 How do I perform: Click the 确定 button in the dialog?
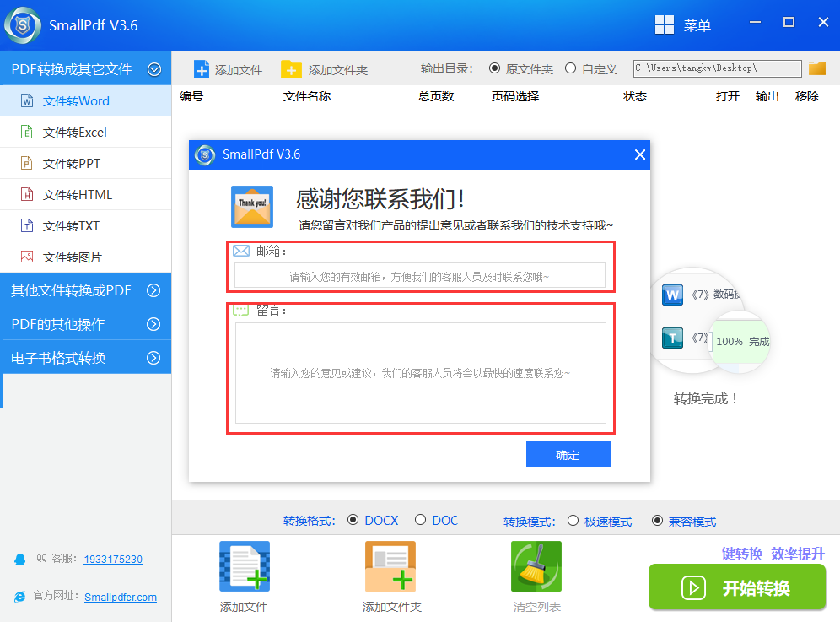[x=568, y=454]
